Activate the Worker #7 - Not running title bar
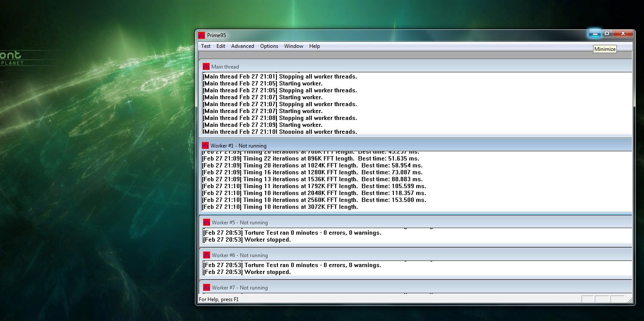The height and width of the screenshot is (321, 644). pyautogui.click(x=415, y=287)
